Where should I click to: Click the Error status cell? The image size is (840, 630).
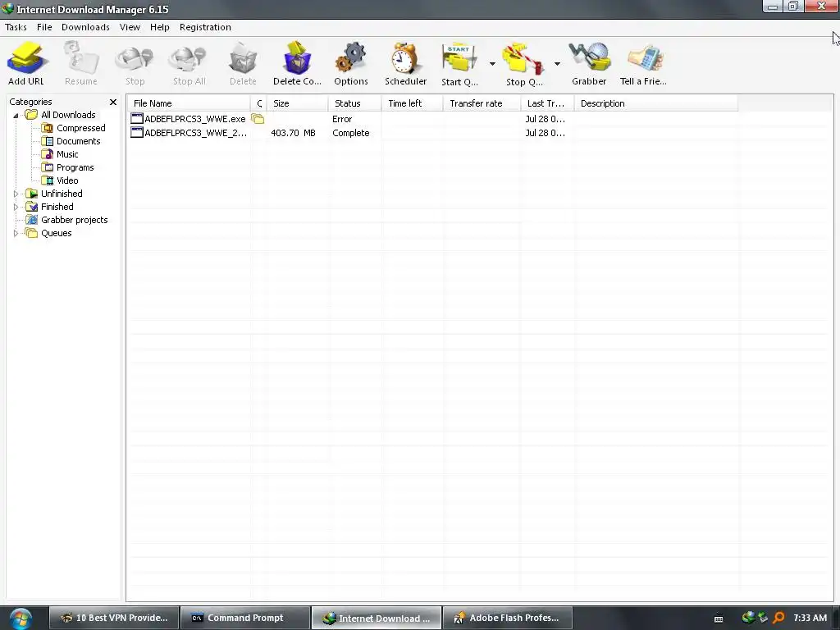click(342, 119)
